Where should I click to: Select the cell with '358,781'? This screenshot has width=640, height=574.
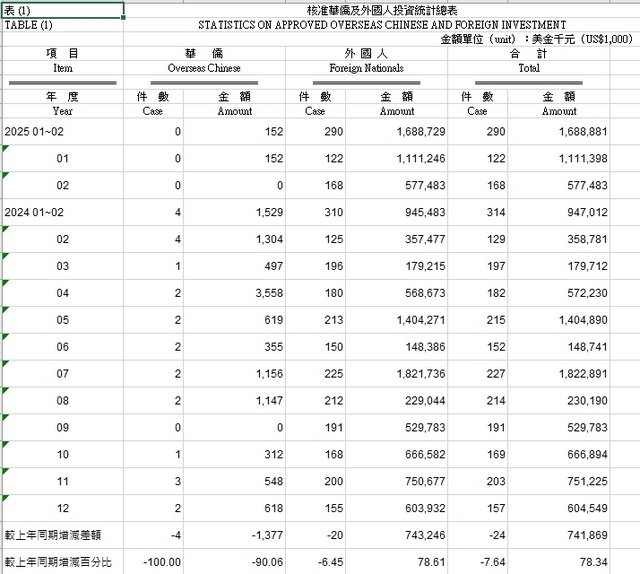point(559,239)
